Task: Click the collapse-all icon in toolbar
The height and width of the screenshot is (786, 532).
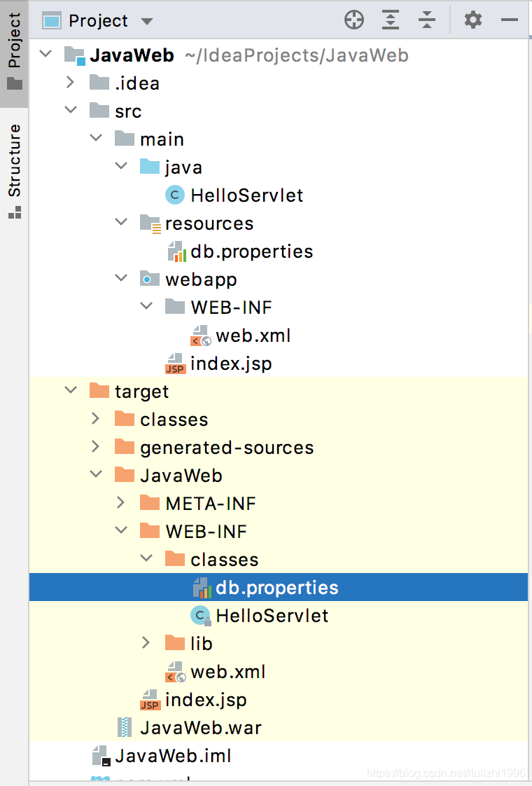Action: tap(427, 20)
